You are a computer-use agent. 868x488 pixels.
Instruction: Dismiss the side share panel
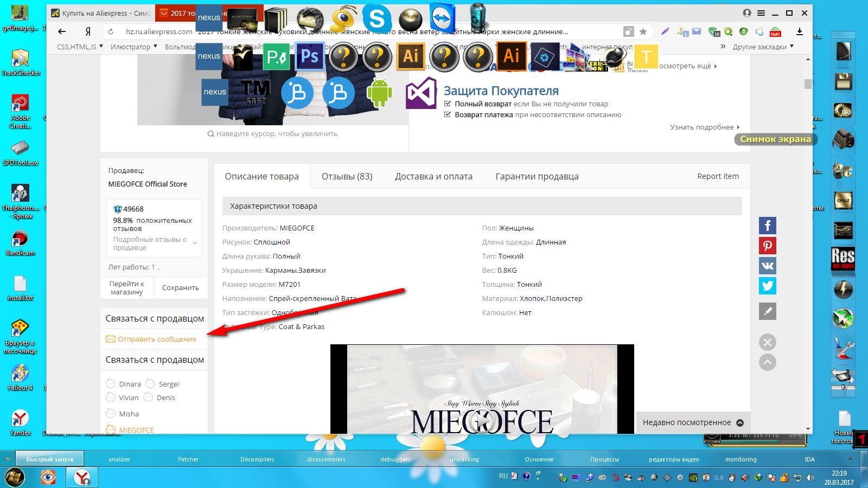pos(767,342)
